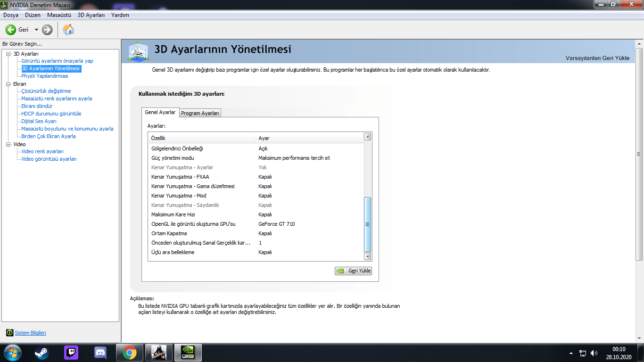Show hidden system tray icons

click(x=571, y=353)
